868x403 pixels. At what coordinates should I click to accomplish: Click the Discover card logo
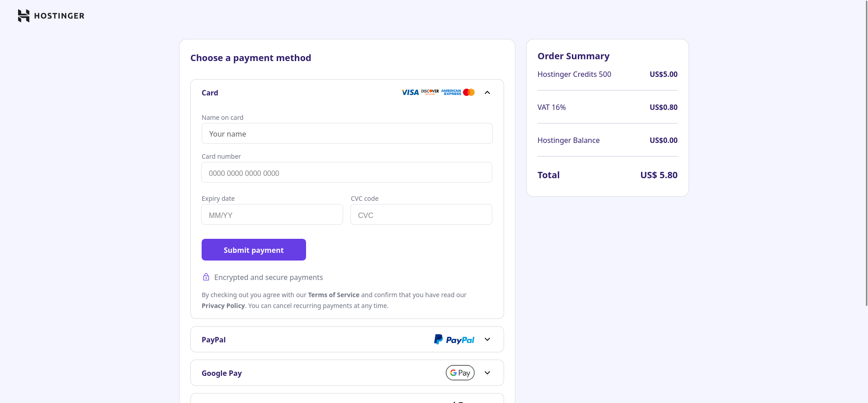(x=430, y=92)
